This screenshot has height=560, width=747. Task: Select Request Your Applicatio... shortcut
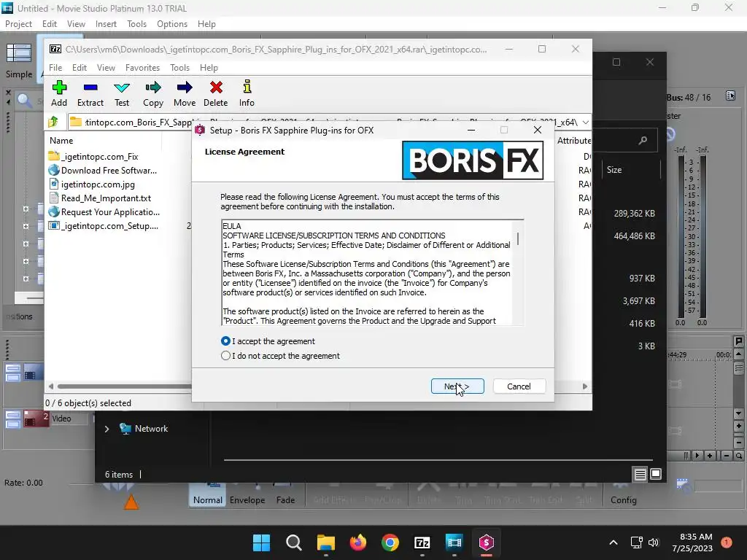pos(104,212)
